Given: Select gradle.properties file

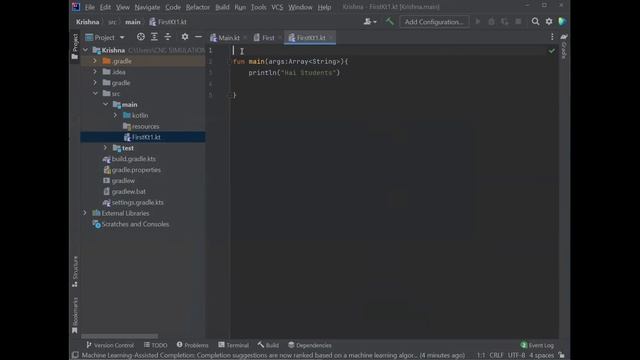Looking at the screenshot, I should pyautogui.click(x=136, y=170).
